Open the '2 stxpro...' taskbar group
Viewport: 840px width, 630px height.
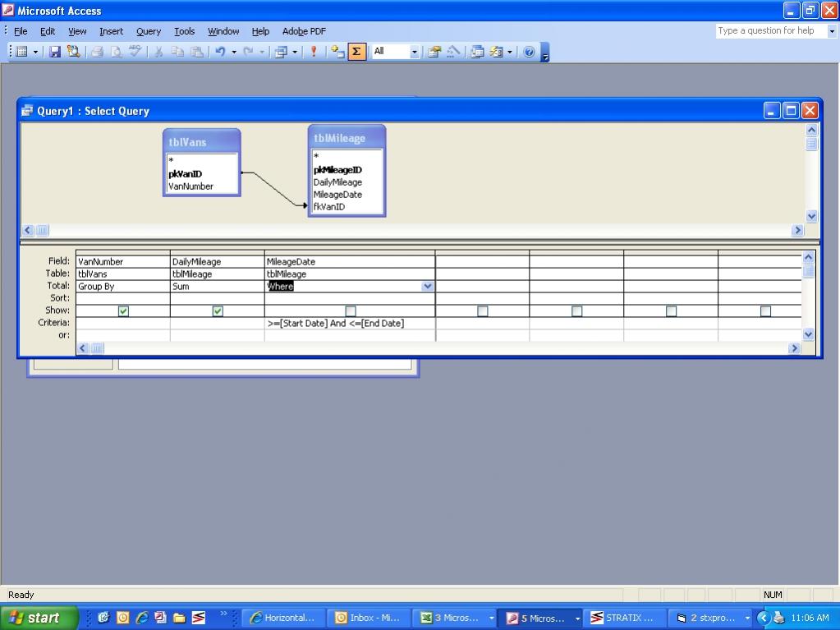coord(709,618)
